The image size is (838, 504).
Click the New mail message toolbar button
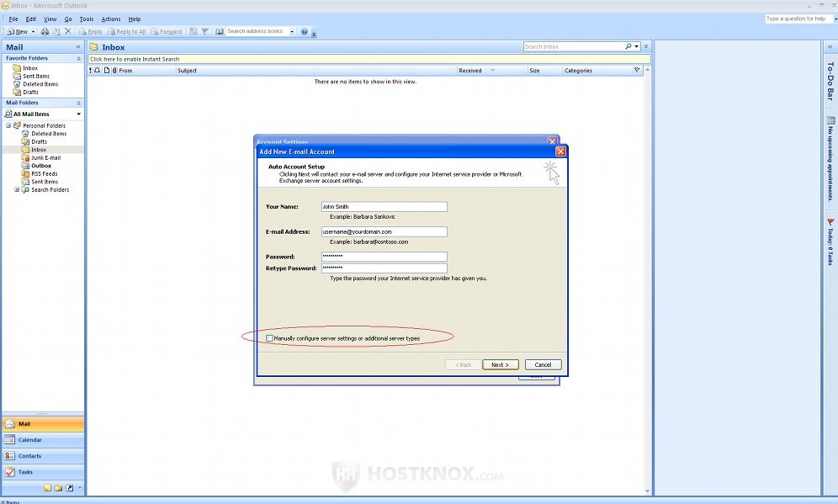17,31
